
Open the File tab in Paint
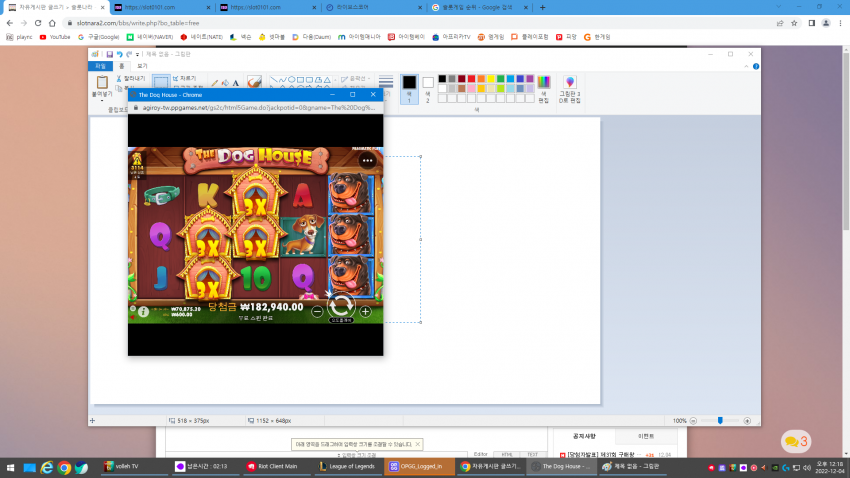[x=100, y=66]
